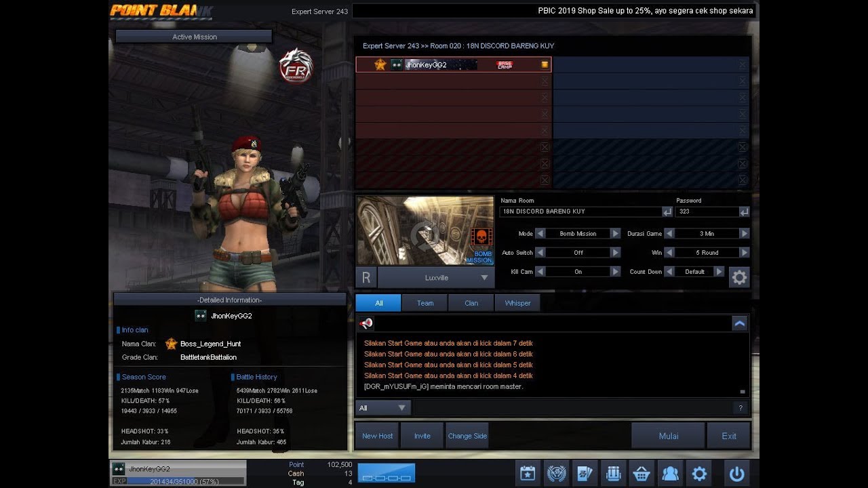The image size is (868, 488).
Task: Click Count Down right arrow
Action: [719, 271]
